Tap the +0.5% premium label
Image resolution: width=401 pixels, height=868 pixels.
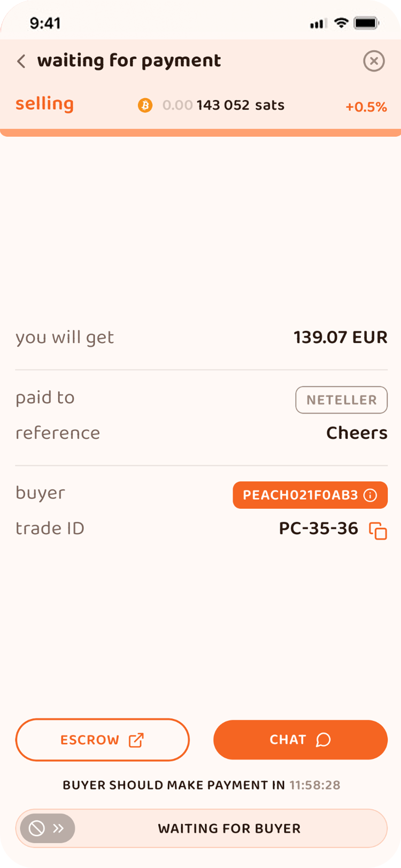pyautogui.click(x=366, y=107)
